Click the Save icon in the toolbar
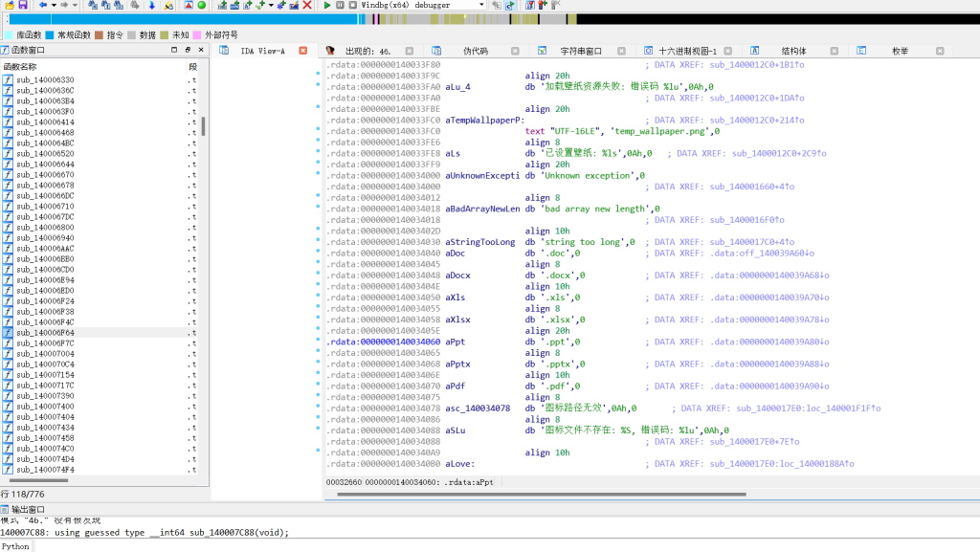The height and width of the screenshot is (552, 980). tap(21, 5)
